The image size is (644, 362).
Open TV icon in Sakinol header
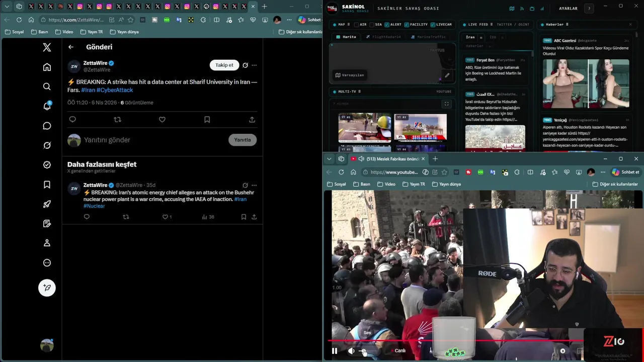(x=532, y=9)
